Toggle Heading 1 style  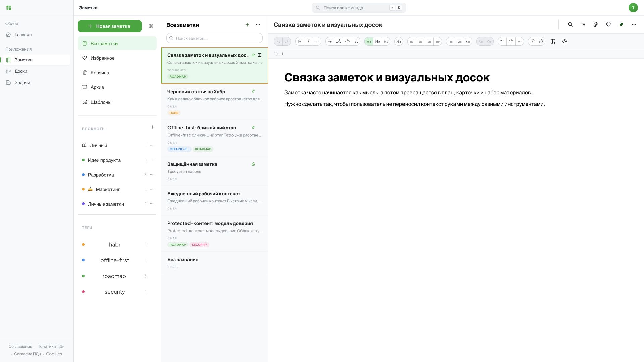click(x=369, y=41)
